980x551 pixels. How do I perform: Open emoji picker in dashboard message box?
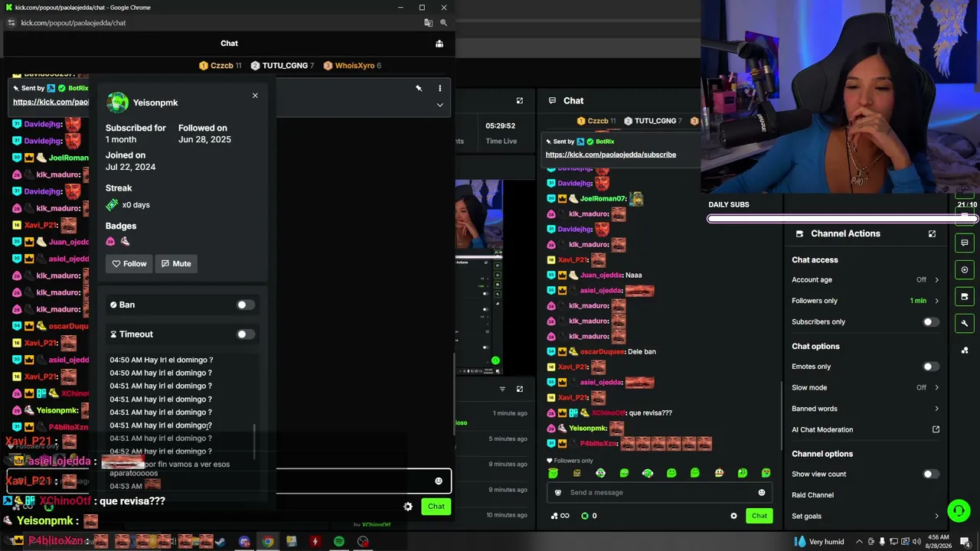(x=762, y=493)
